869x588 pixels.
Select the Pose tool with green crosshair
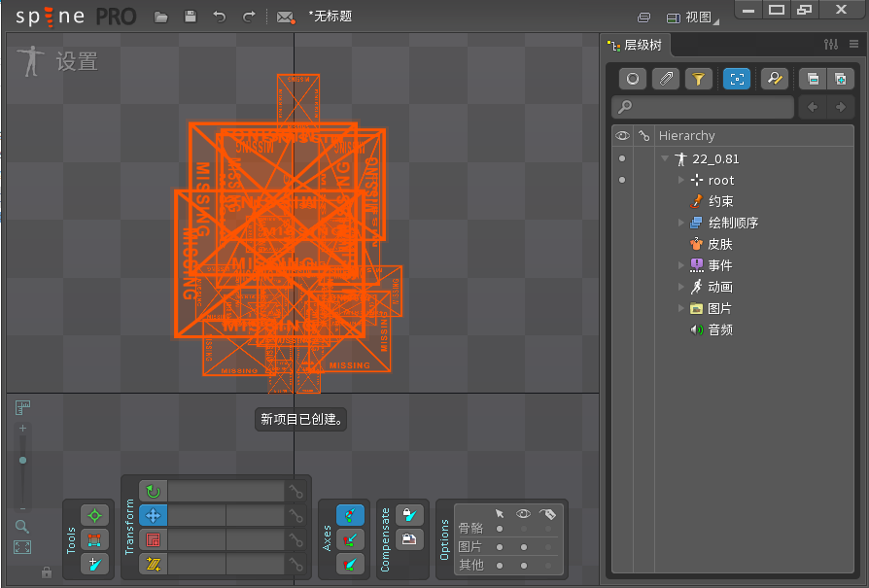click(94, 515)
